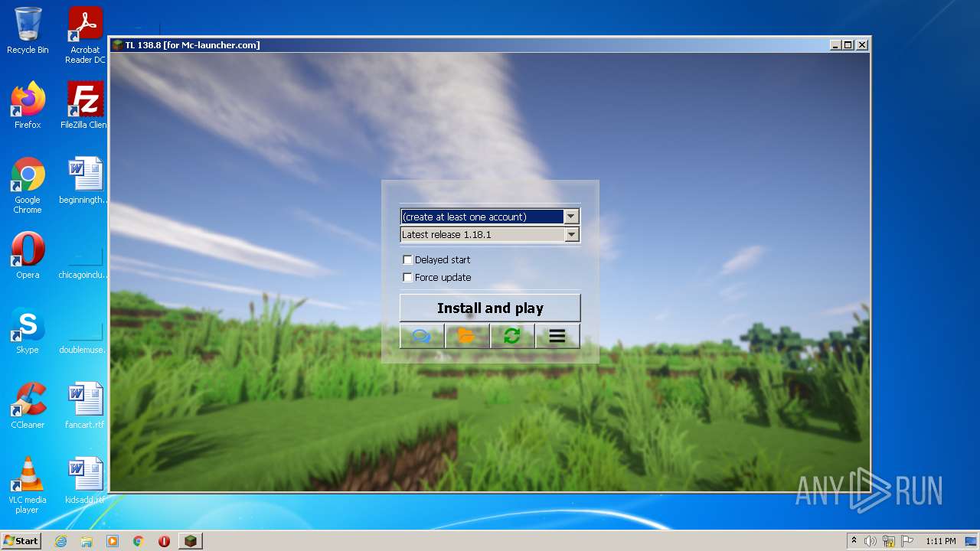
Task: Enable the Delayed start checkbox
Action: tap(407, 259)
